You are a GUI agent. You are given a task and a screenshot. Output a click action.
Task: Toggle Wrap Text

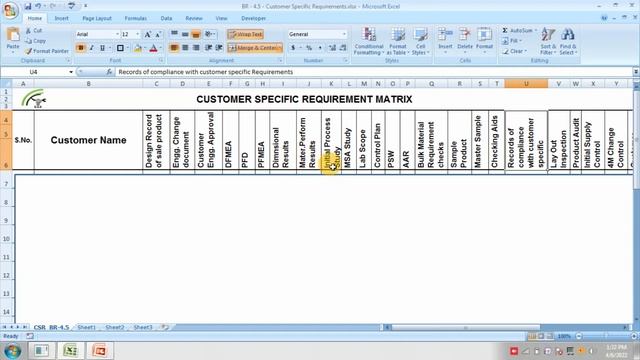(x=245, y=34)
